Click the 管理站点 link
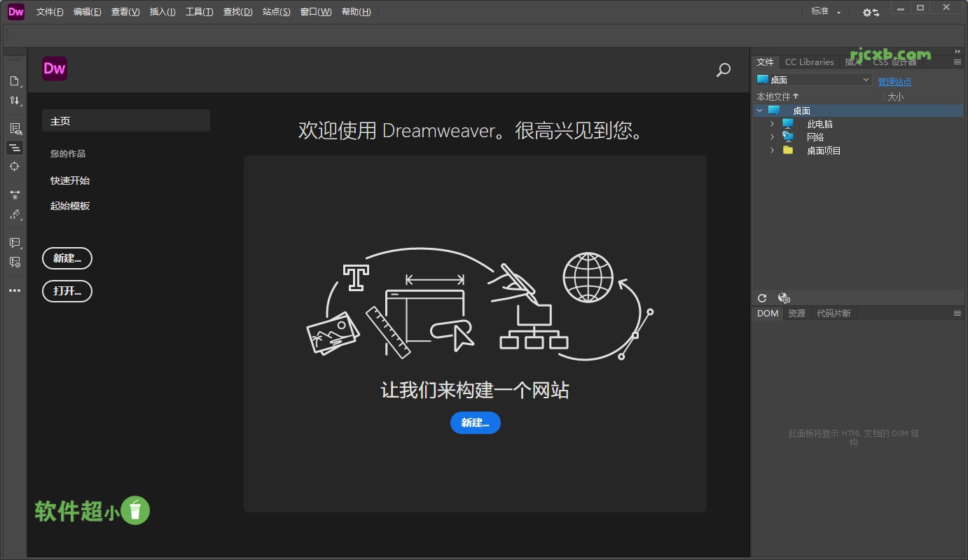 894,81
